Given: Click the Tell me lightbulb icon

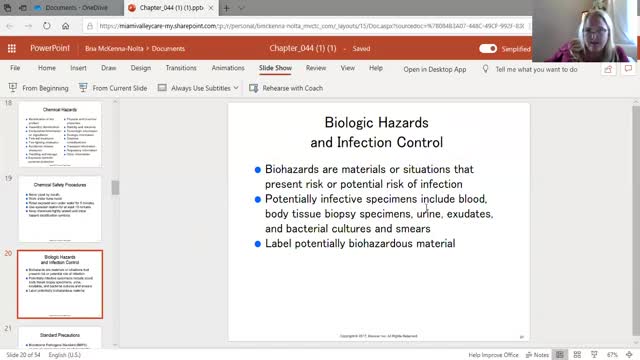Looking at the screenshot, I should tap(485, 69).
